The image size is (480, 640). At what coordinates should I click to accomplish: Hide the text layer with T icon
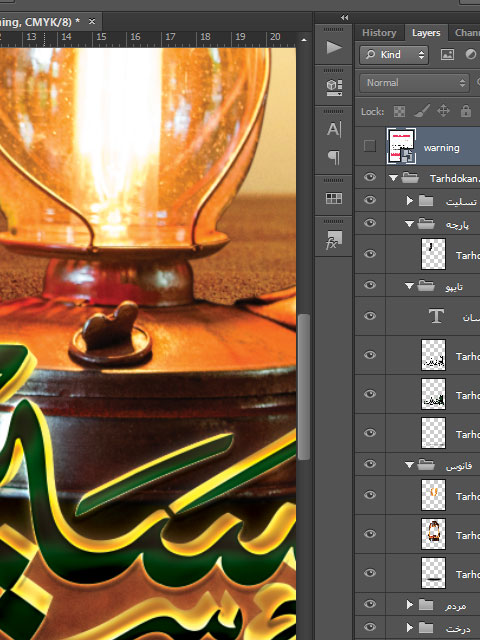pos(370,316)
